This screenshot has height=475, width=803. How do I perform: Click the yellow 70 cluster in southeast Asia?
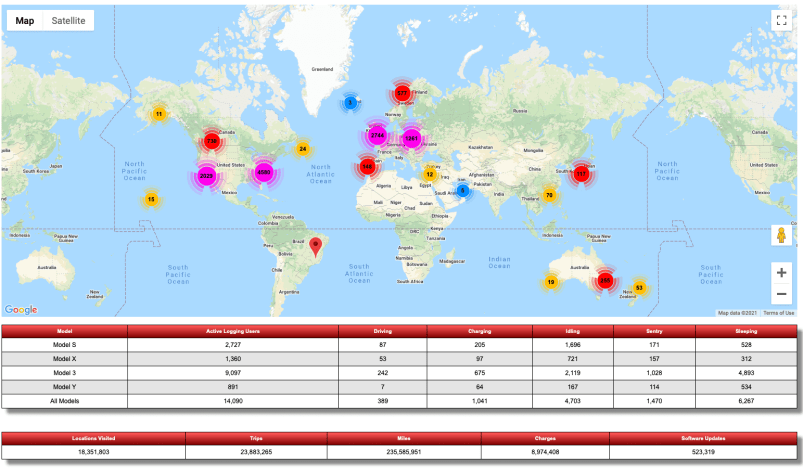(549, 195)
